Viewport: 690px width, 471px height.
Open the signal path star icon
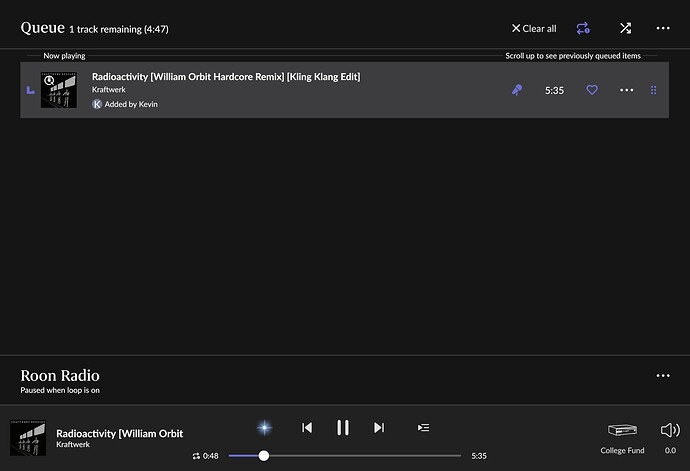(x=264, y=427)
